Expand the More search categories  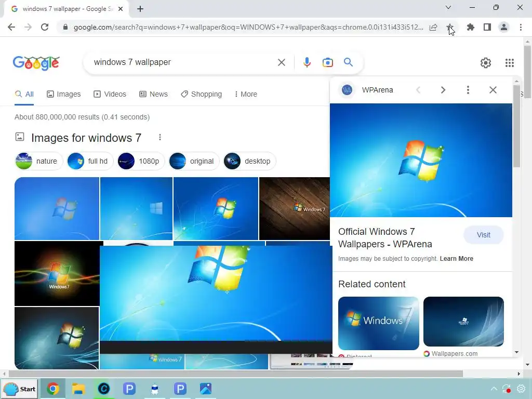246,94
